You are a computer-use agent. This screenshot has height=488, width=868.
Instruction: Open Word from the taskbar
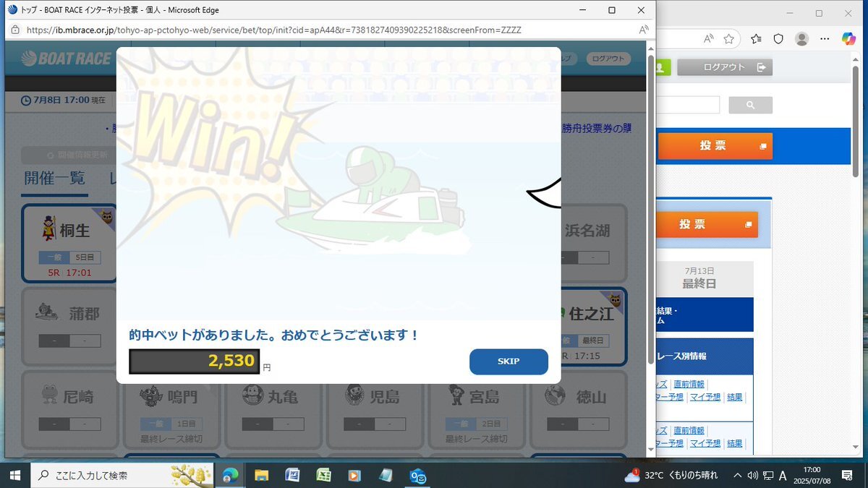[292, 475]
